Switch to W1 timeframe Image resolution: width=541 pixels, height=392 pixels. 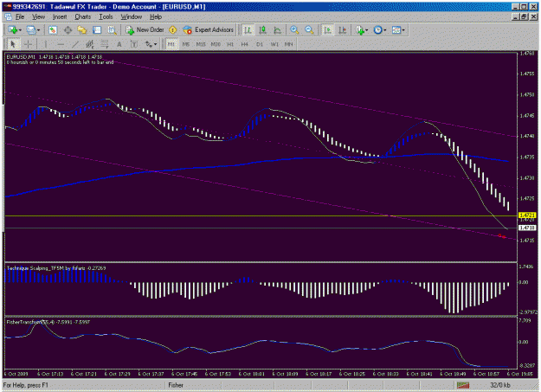pyautogui.click(x=274, y=44)
